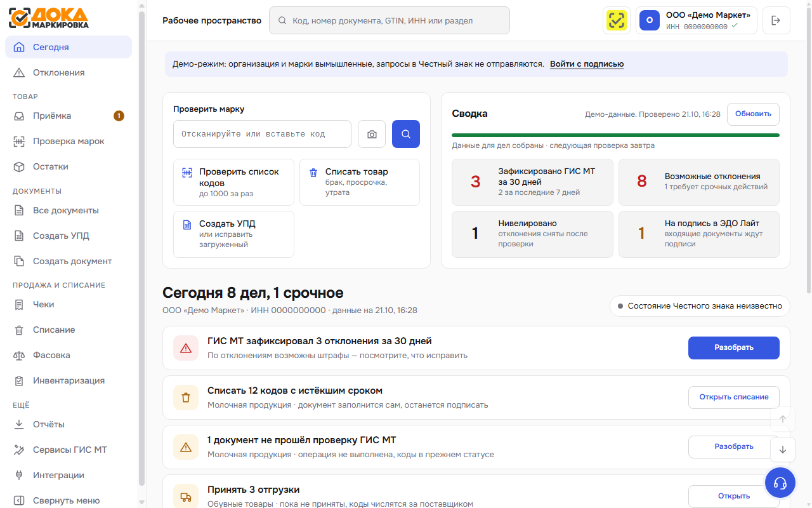This screenshot has height=508, width=812.
Task: Click the up arrow navigation button
Action: click(x=783, y=419)
